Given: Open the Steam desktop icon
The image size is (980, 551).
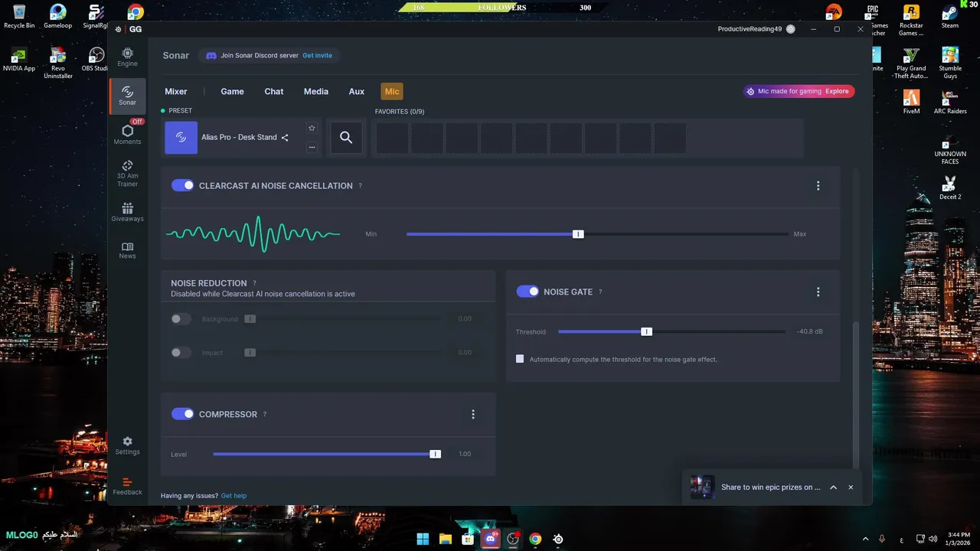Looking at the screenshot, I should 950,16.
